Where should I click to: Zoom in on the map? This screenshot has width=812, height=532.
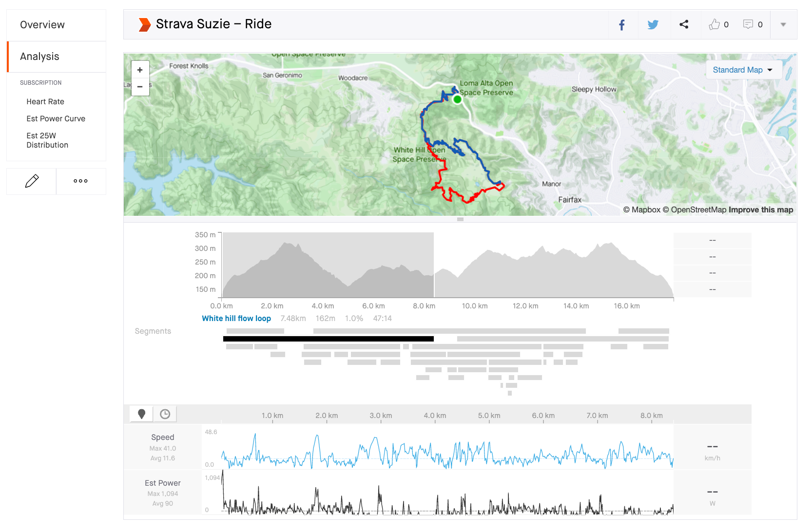(x=140, y=70)
